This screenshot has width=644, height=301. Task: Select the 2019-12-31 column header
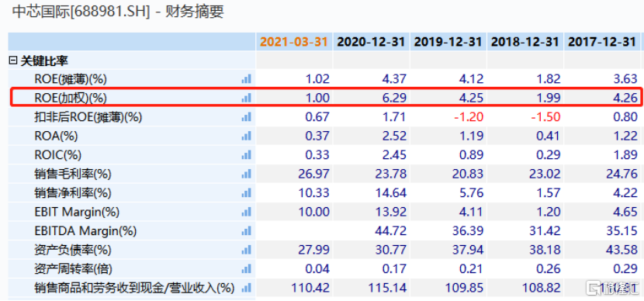point(448,42)
